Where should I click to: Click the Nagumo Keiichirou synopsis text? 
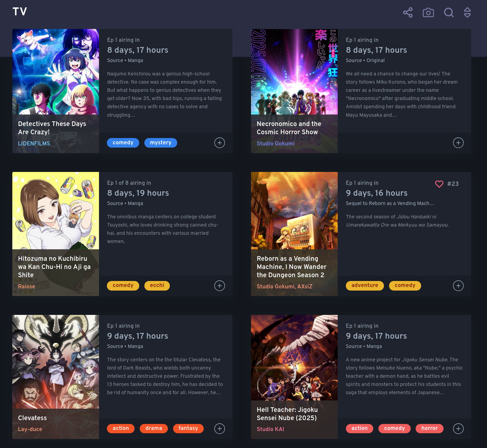tap(164, 94)
